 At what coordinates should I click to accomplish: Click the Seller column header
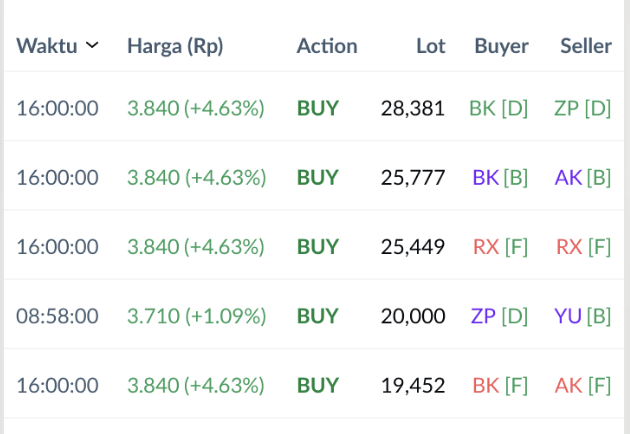click(586, 46)
